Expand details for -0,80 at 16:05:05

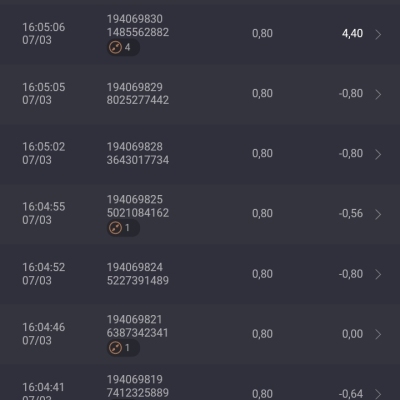pos(378,94)
